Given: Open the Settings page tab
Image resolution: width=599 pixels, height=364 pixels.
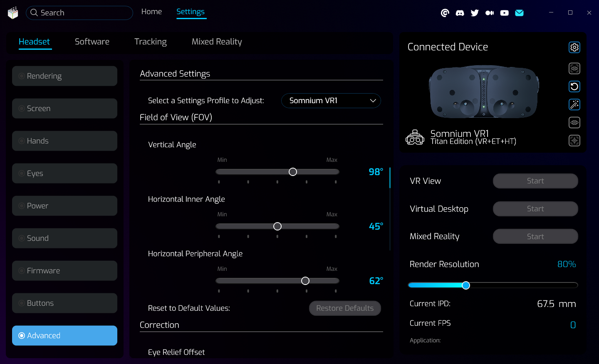Looking at the screenshot, I should (191, 12).
